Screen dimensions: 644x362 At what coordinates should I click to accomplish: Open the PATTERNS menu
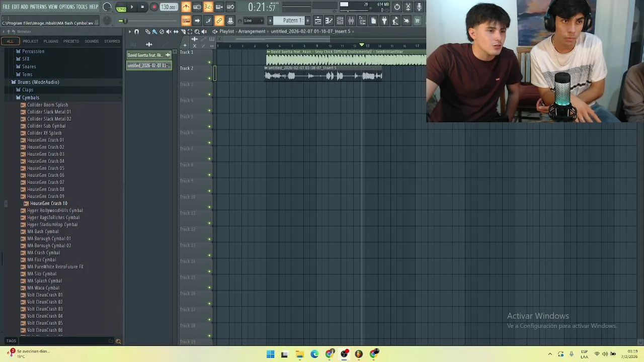click(38, 7)
